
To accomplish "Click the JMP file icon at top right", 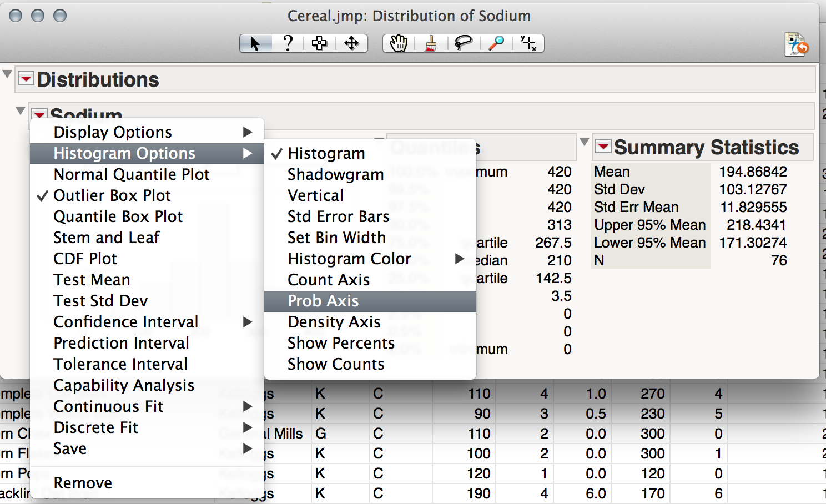I will point(796,44).
